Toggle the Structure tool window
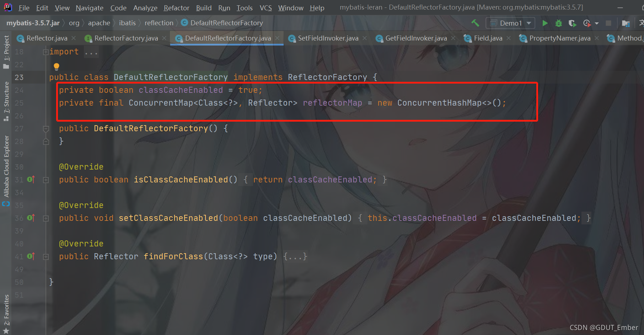 [x=6, y=101]
